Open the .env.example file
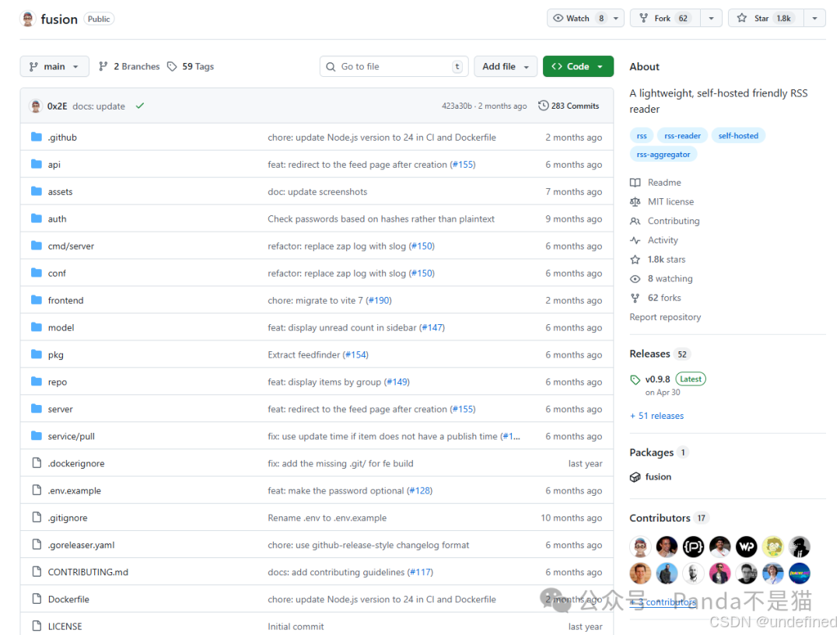Viewport: 840px width, 635px height. click(75, 490)
